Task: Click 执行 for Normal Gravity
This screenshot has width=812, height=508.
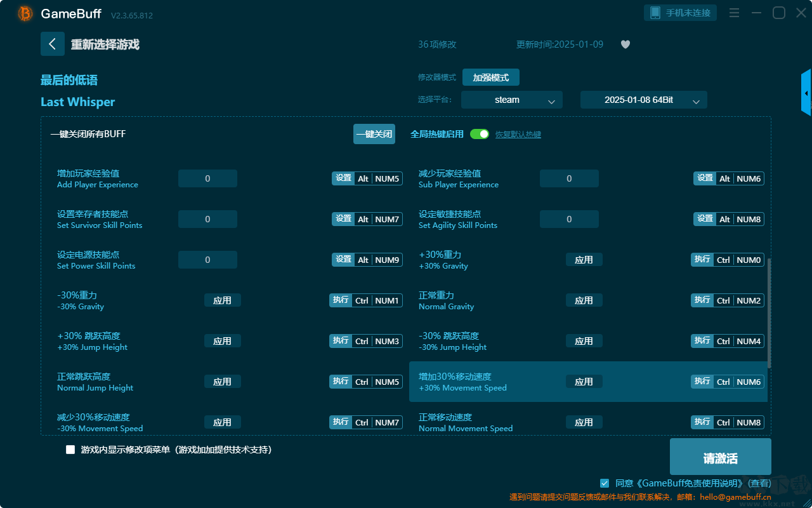Action: coord(702,300)
